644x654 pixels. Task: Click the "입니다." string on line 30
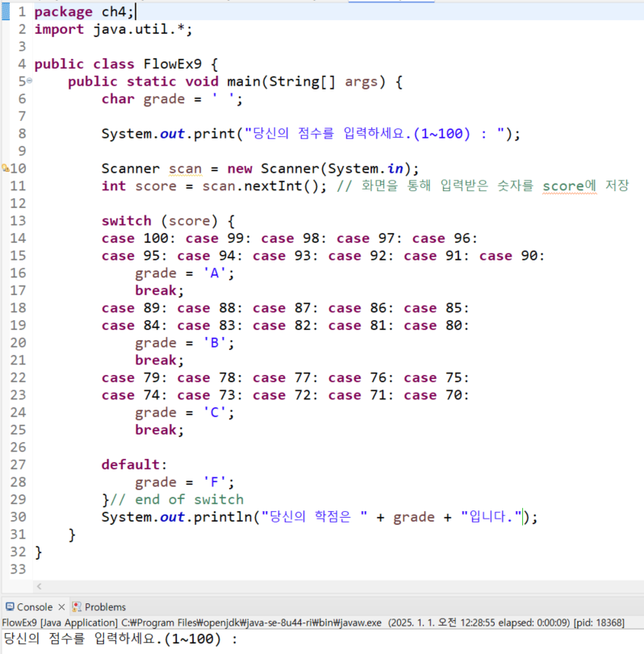pyautogui.click(x=491, y=517)
